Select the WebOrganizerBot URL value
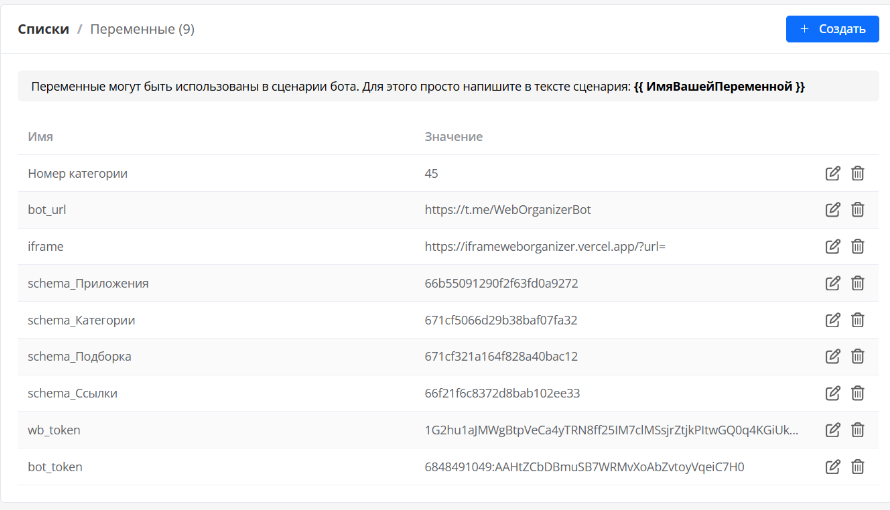This screenshot has height=510, width=890. click(x=515, y=210)
